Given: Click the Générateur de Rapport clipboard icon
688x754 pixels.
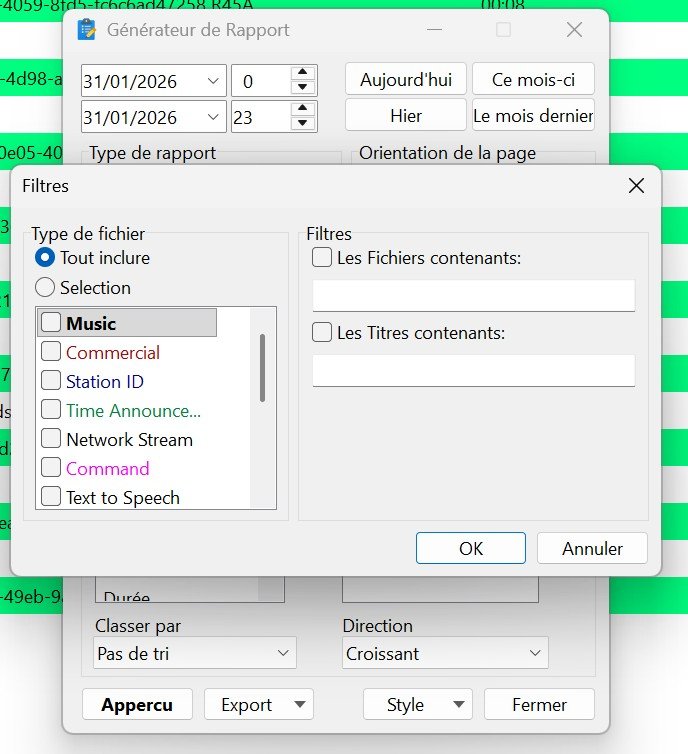Looking at the screenshot, I should click(x=88, y=30).
